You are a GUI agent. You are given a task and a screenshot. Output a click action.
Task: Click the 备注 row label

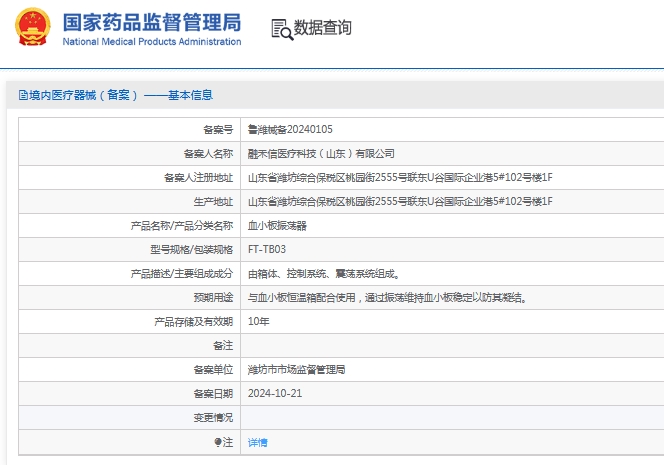pos(223,346)
